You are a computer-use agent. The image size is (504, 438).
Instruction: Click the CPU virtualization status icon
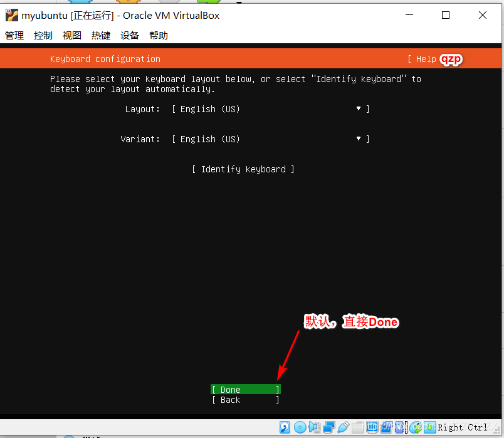tap(401, 427)
